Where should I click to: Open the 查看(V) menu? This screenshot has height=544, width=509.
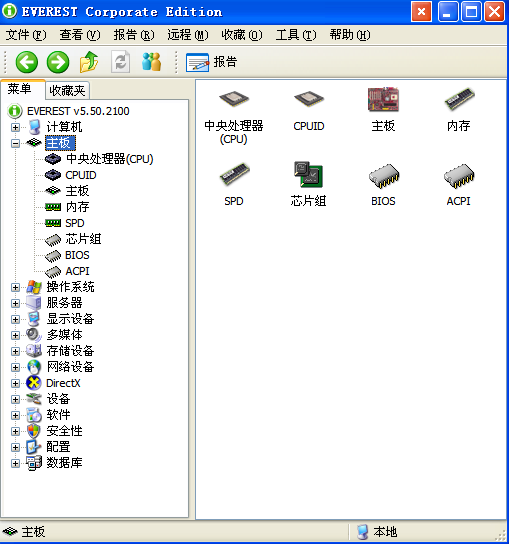pos(80,35)
